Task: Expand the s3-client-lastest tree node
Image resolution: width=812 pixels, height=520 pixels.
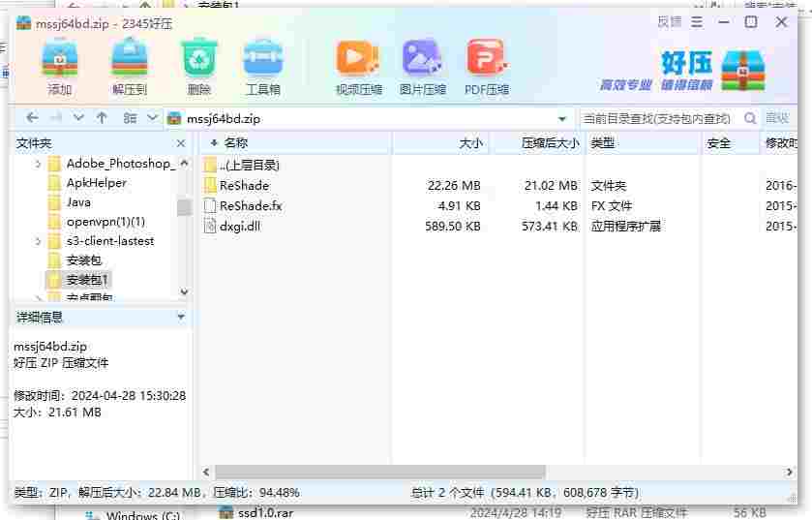Action: [38, 241]
